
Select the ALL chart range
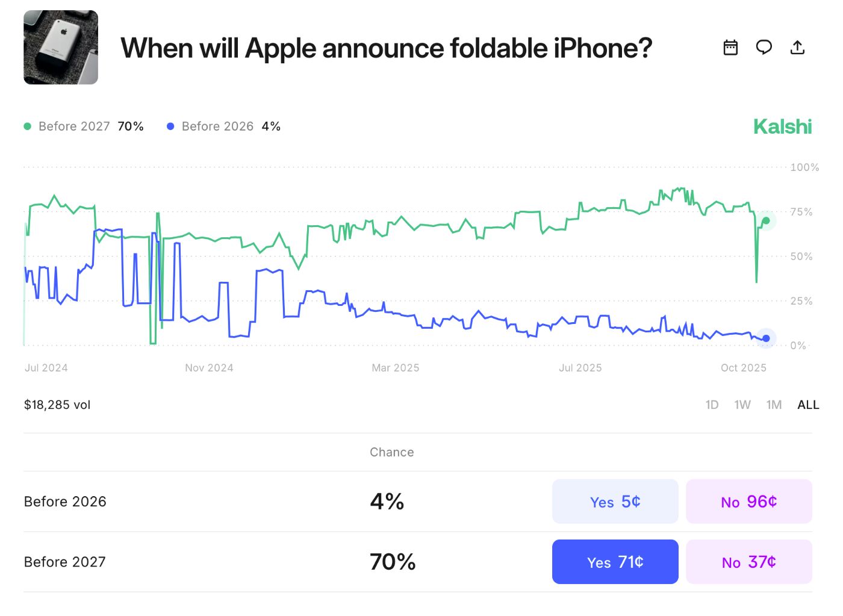(x=808, y=405)
